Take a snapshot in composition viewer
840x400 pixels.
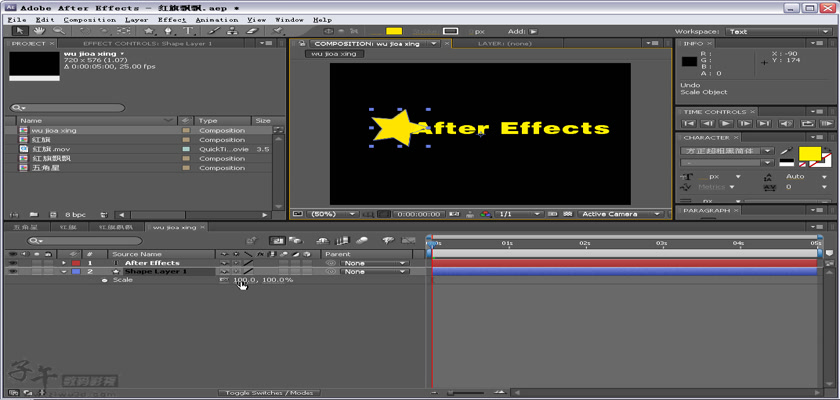455,214
